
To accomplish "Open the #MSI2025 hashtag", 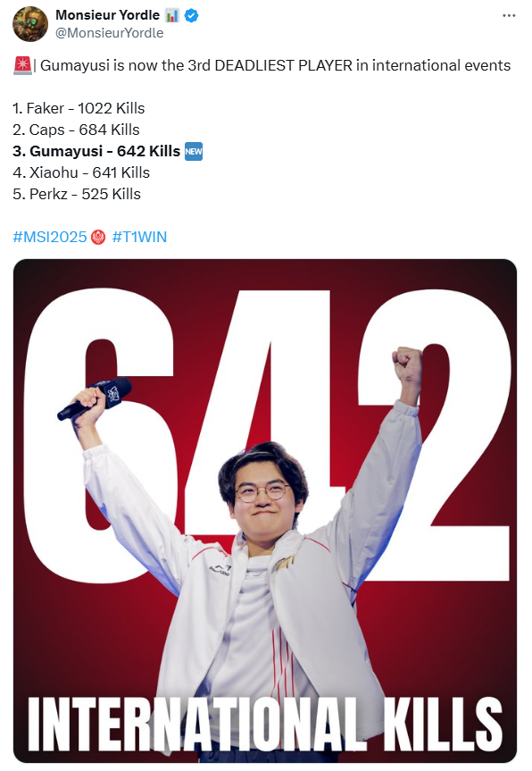I will pos(50,237).
